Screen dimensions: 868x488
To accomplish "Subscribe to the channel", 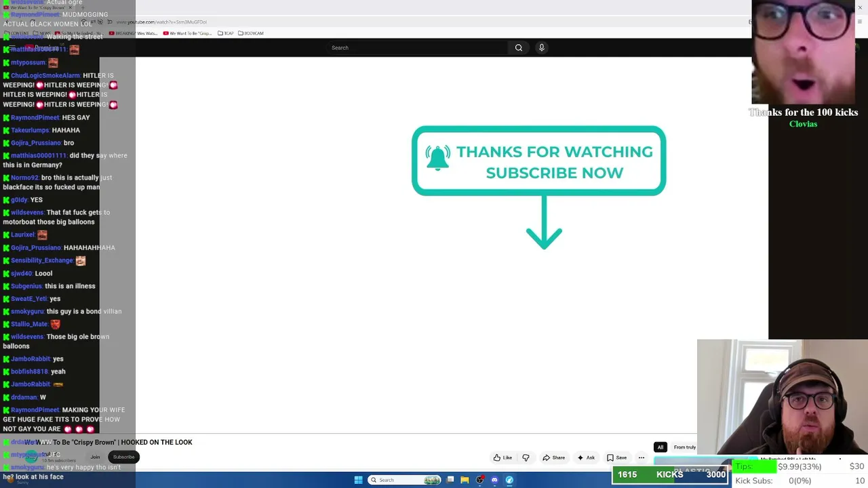I will click(123, 457).
